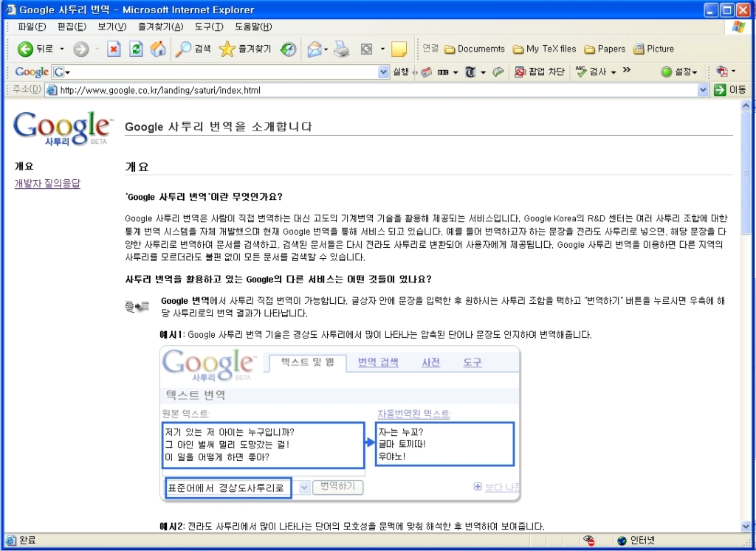Go to the Home page icon

(158, 49)
